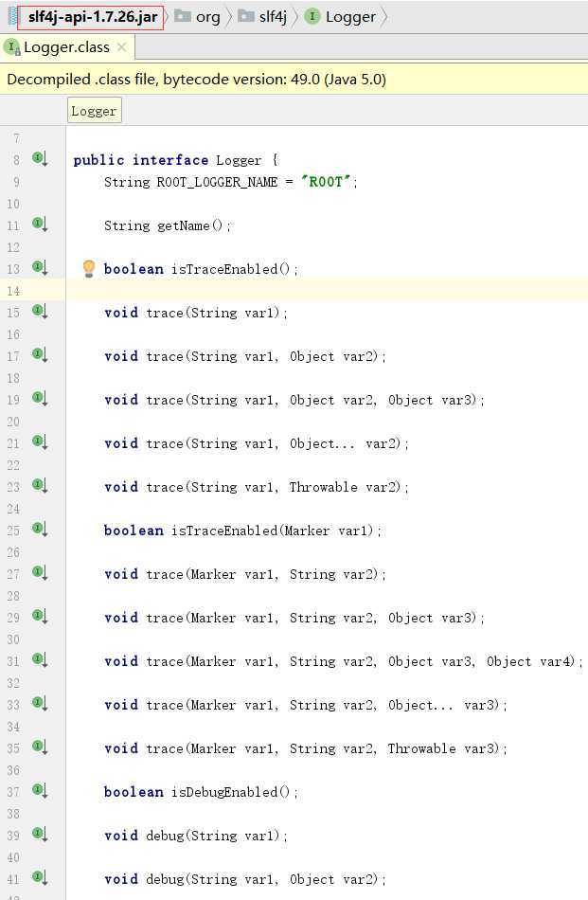Click gutter icon on line 35
588x900 pixels.
40,747
